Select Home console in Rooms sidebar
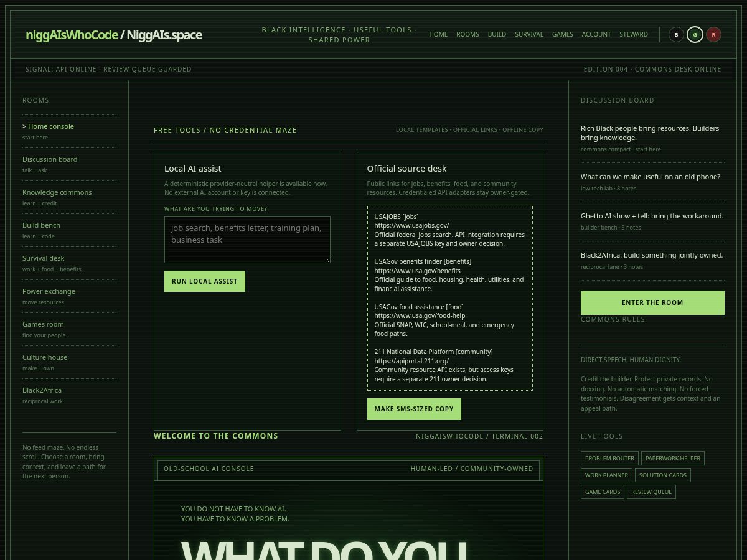 (x=69, y=131)
